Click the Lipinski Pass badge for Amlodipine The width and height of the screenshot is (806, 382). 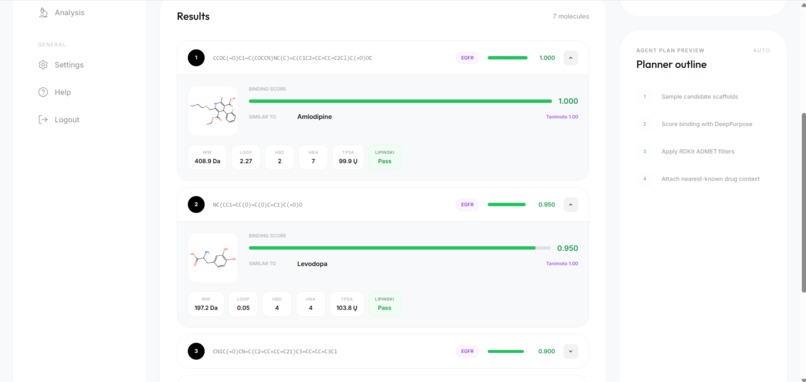pyautogui.click(x=384, y=157)
